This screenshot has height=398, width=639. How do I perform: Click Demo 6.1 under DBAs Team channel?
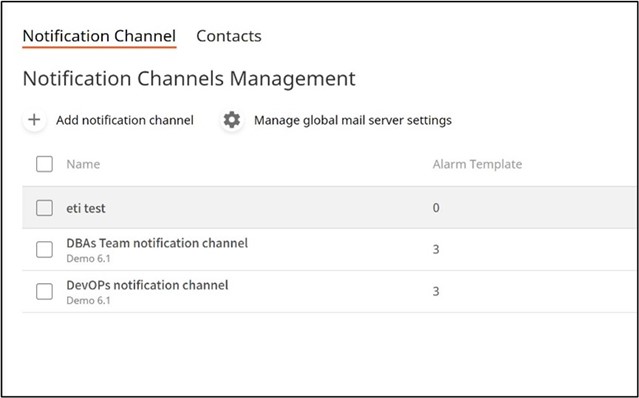click(x=88, y=259)
